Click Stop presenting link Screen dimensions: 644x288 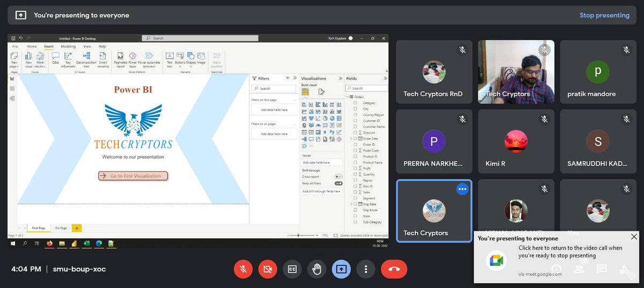(604, 15)
